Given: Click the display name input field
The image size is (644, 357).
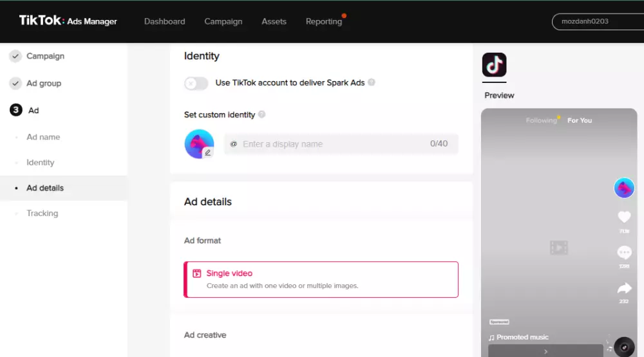Looking at the screenshot, I should click(x=341, y=144).
